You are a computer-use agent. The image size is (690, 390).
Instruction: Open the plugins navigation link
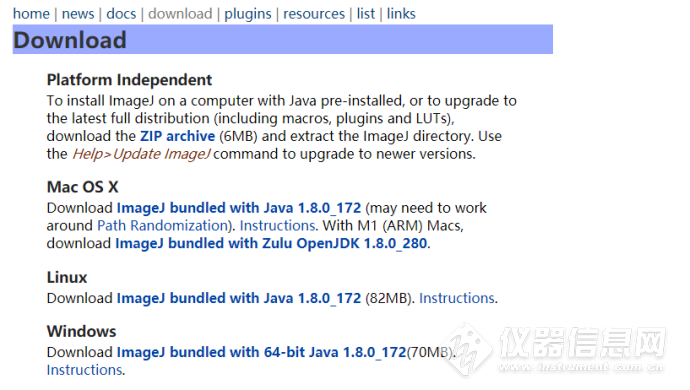(x=248, y=14)
